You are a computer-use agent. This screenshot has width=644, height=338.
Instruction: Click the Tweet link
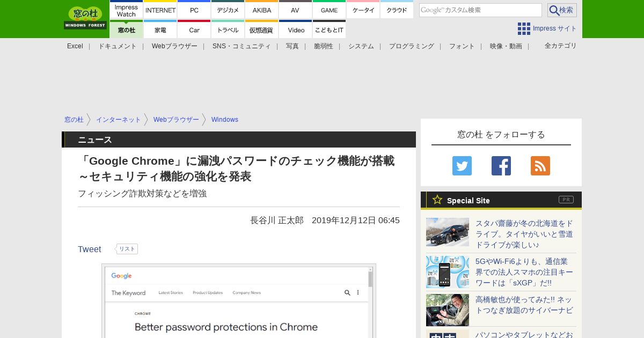90,249
